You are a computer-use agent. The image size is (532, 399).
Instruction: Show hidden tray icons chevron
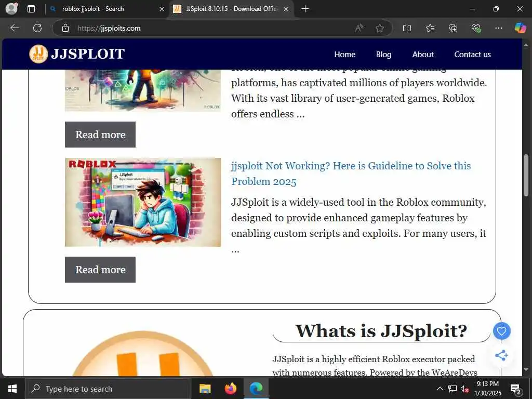[x=440, y=389]
